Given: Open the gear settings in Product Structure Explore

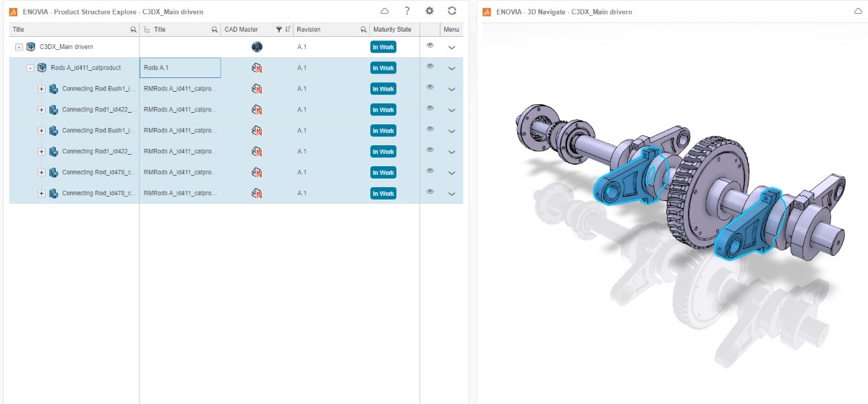Looking at the screenshot, I should 430,11.
